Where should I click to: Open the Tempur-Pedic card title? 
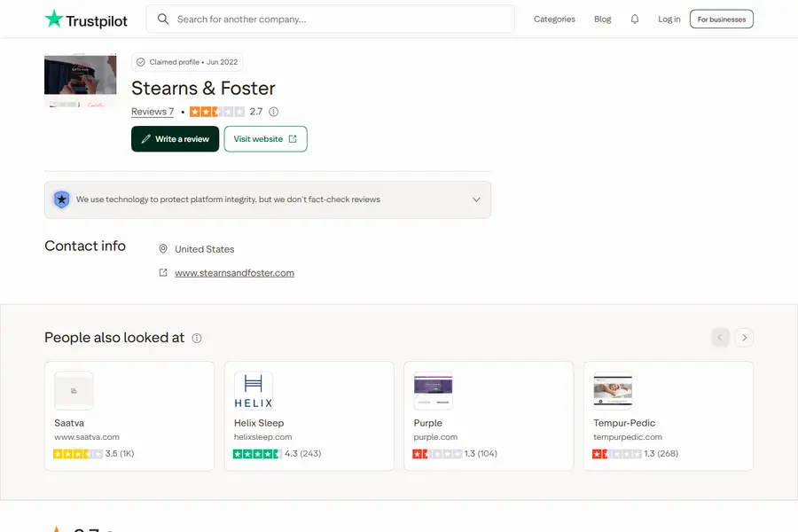tap(624, 423)
